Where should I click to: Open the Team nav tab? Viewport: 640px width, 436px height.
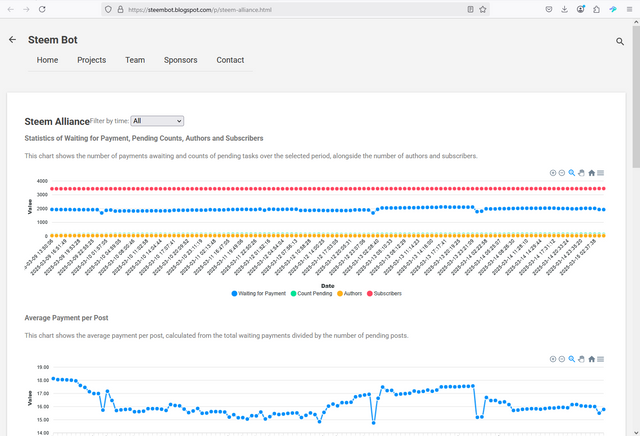(135, 60)
